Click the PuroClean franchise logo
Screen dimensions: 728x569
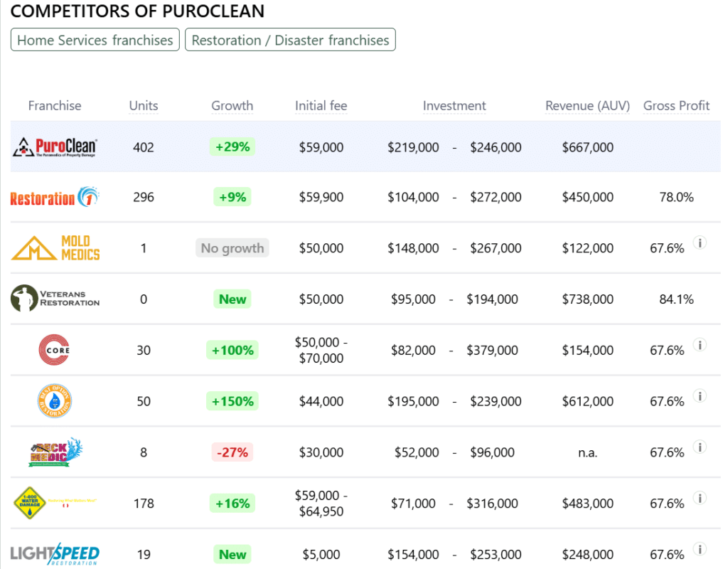[x=55, y=147]
